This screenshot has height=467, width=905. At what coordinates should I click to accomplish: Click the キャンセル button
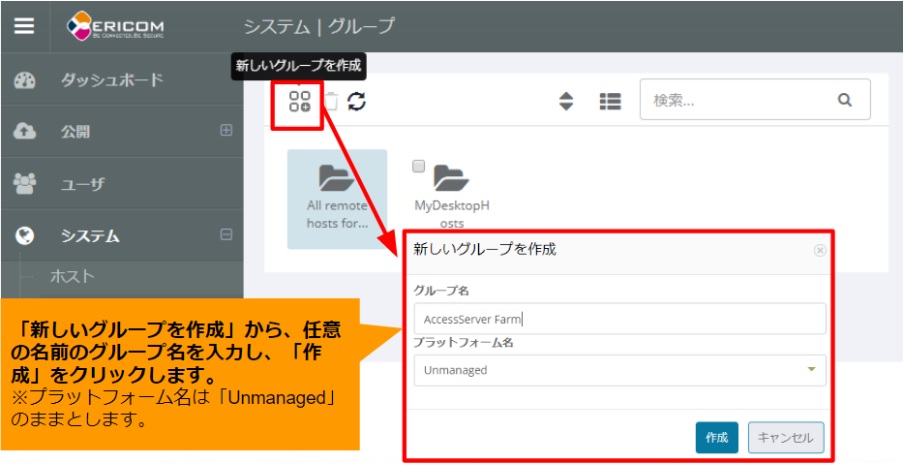point(786,437)
